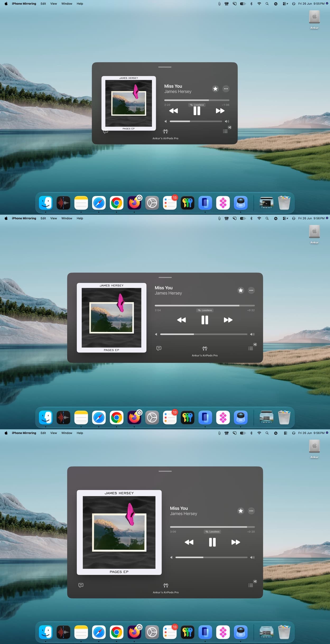This screenshot has height=644, width=330.
Task: Click the drag handle atop the 2:54 player
Action: tap(165, 277)
